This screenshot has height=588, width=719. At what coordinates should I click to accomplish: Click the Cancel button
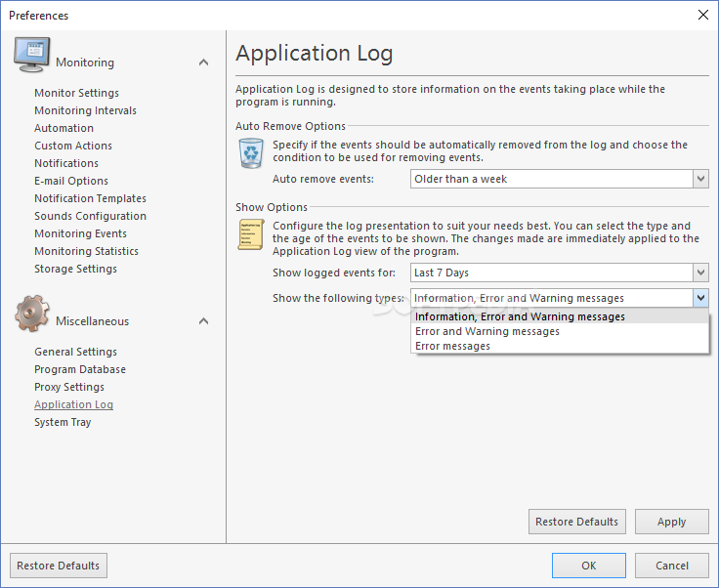pyautogui.click(x=672, y=566)
